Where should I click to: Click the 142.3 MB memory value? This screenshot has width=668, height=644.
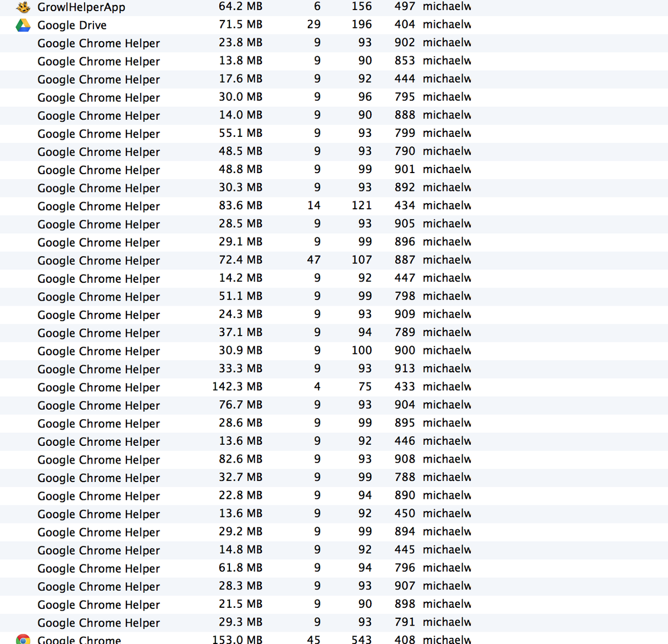[x=237, y=386]
